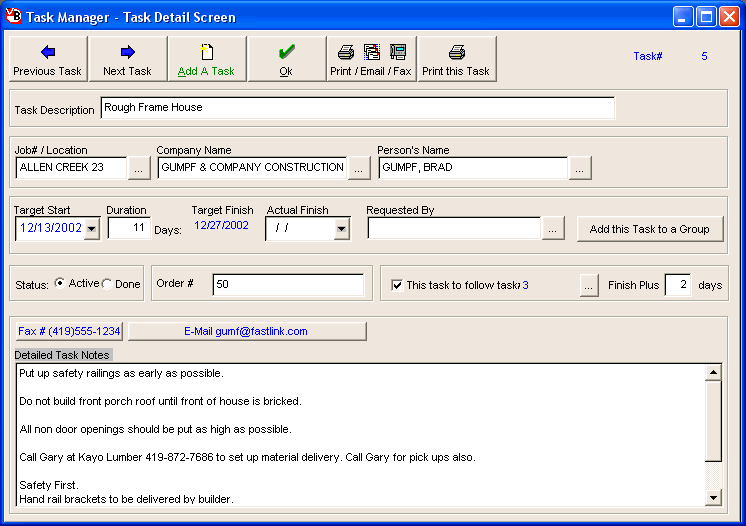
Task: Mark status as Done radio button
Action: click(108, 284)
